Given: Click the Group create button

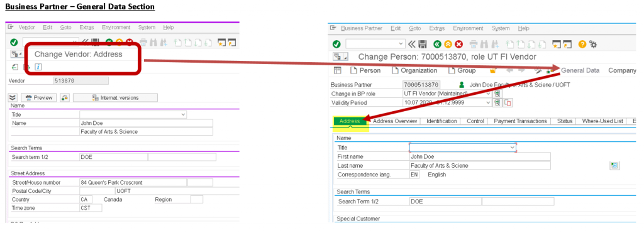Looking at the screenshot, I should 462,70.
